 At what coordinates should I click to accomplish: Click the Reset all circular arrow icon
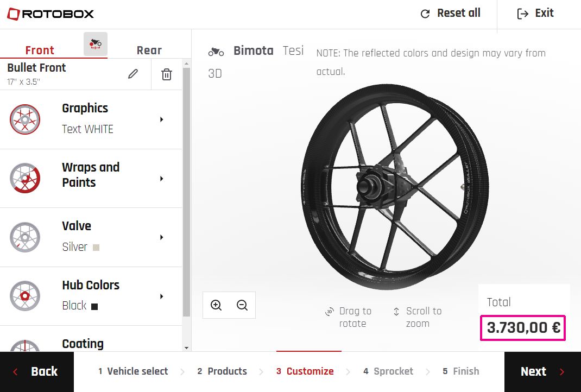pos(425,14)
